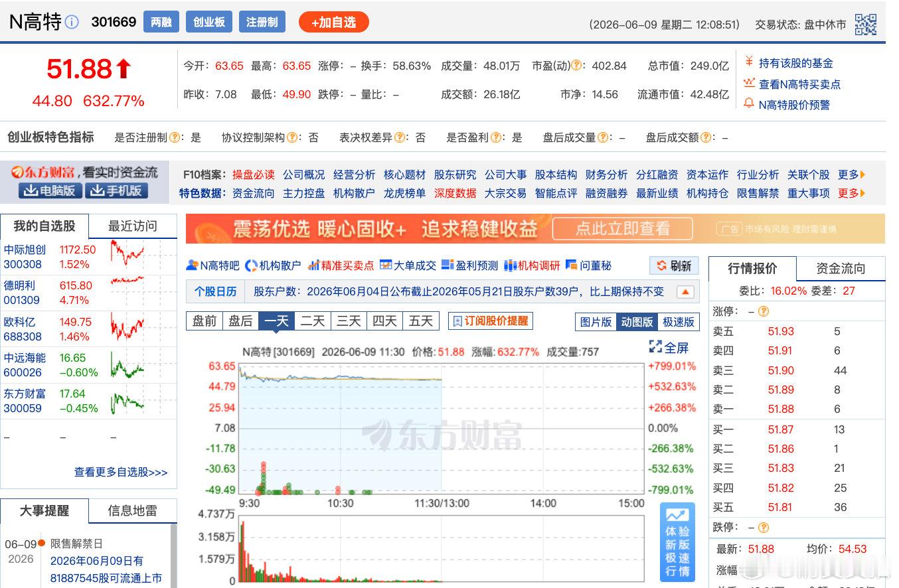This screenshot has width=899, height=588.
Task: Click 买一 price 51.87
Action: (781, 429)
